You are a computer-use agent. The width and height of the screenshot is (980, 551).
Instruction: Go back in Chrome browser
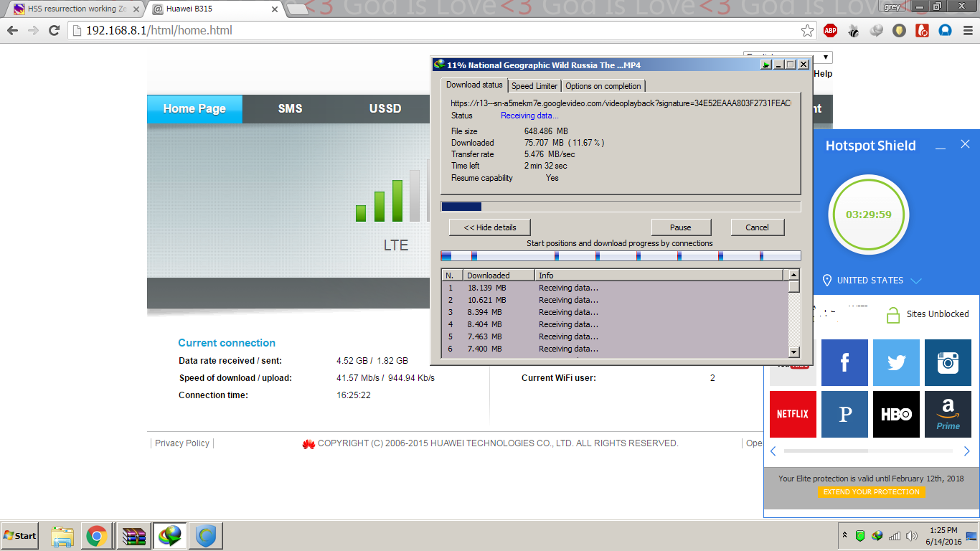[12, 31]
